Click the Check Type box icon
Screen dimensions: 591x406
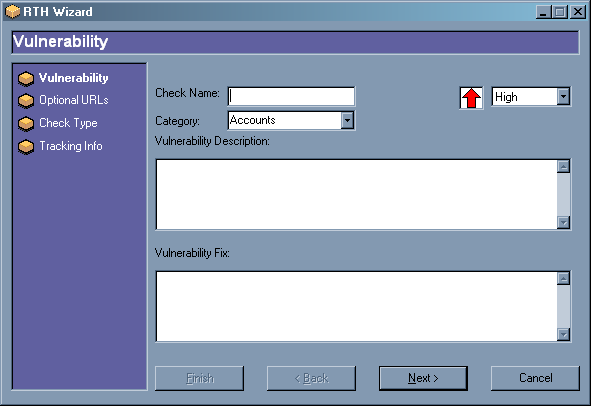[x=26, y=124]
